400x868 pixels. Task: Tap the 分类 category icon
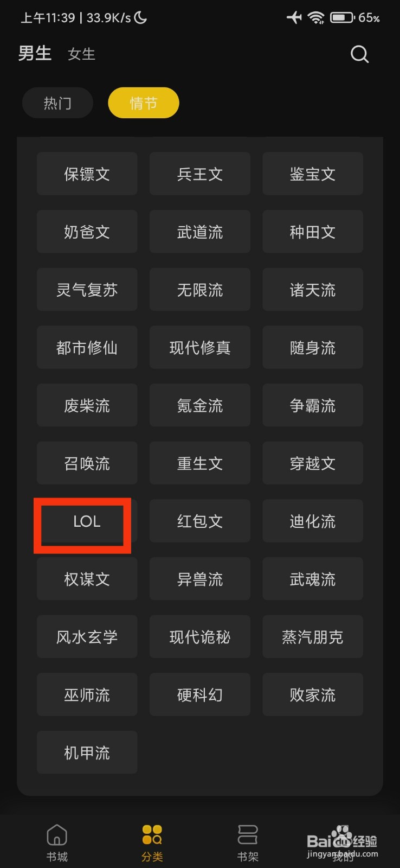152,835
